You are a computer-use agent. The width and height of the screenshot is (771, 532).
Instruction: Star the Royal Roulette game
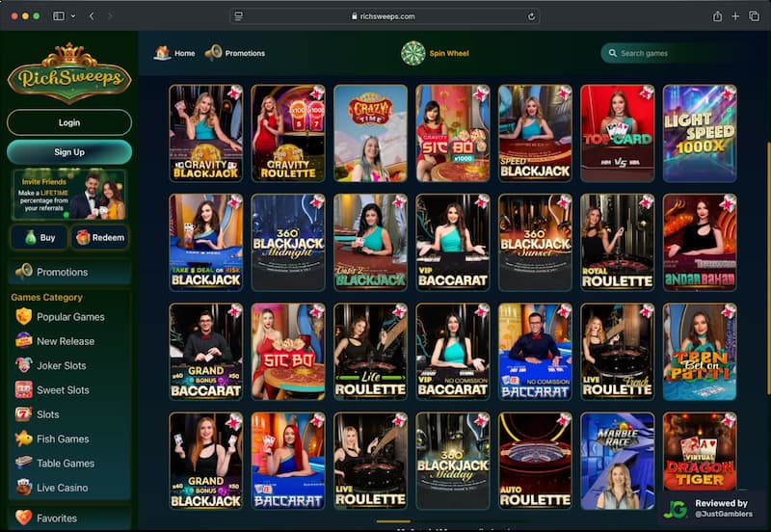[646, 201]
